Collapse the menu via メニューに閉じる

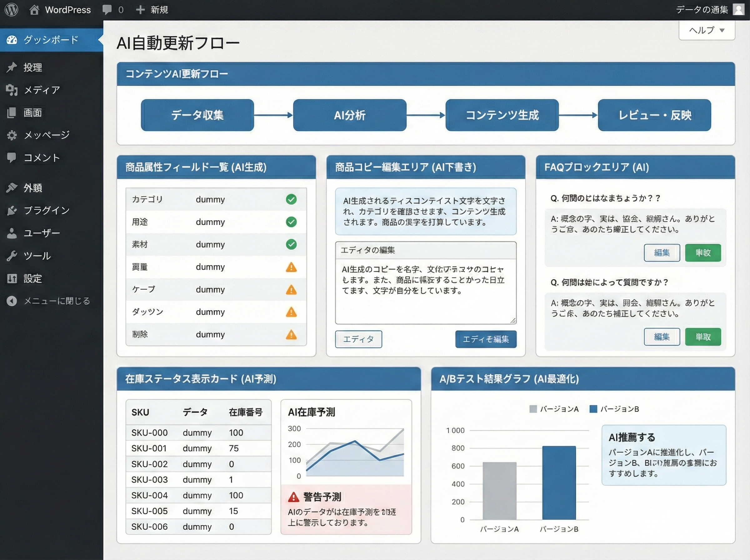(x=12, y=301)
